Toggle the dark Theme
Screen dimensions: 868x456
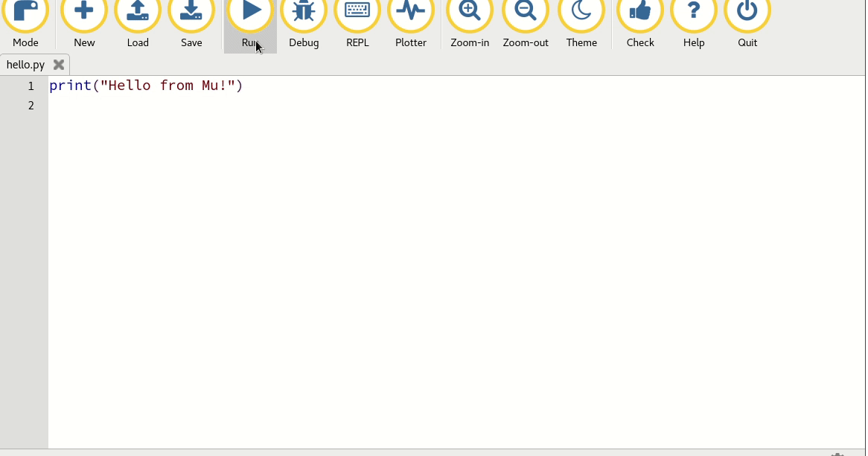[581, 22]
